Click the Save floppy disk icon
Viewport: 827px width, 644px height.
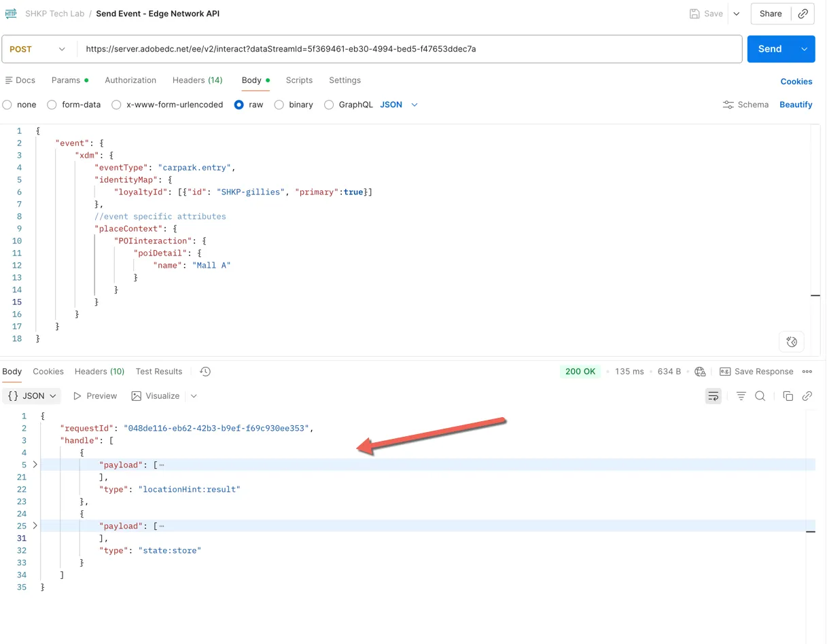tap(694, 14)
